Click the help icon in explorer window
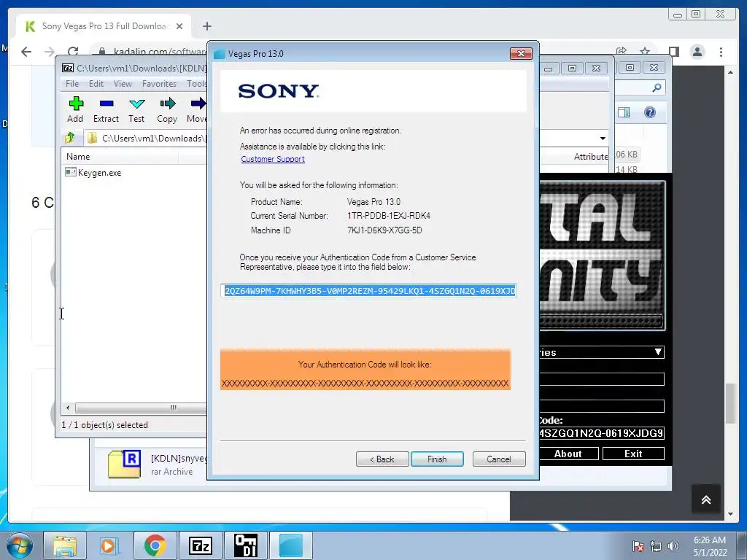 coord(650,112)
